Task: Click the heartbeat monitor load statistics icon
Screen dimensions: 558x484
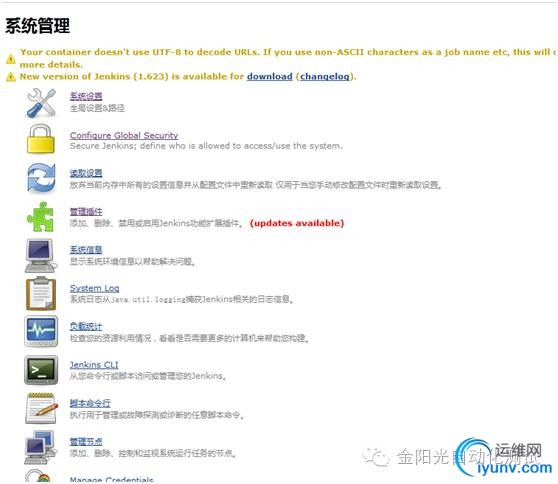Action: click(41, 331)
